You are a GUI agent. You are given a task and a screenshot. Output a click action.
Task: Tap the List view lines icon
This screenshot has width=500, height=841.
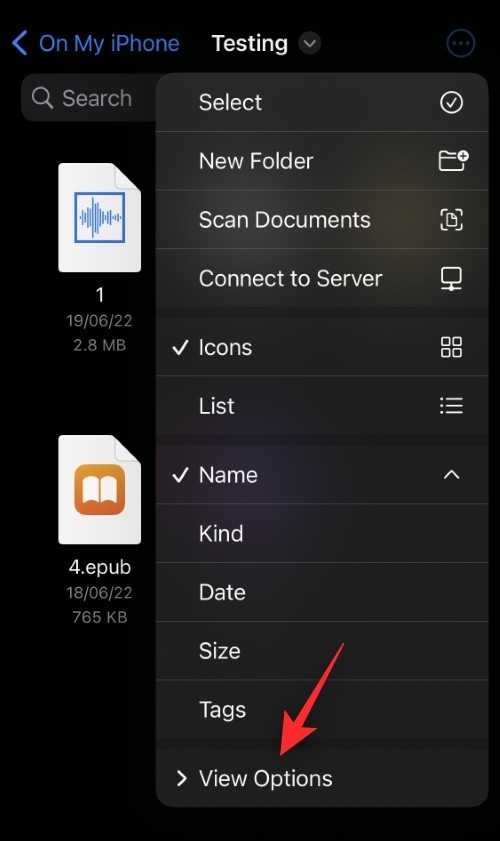point(451,405)
